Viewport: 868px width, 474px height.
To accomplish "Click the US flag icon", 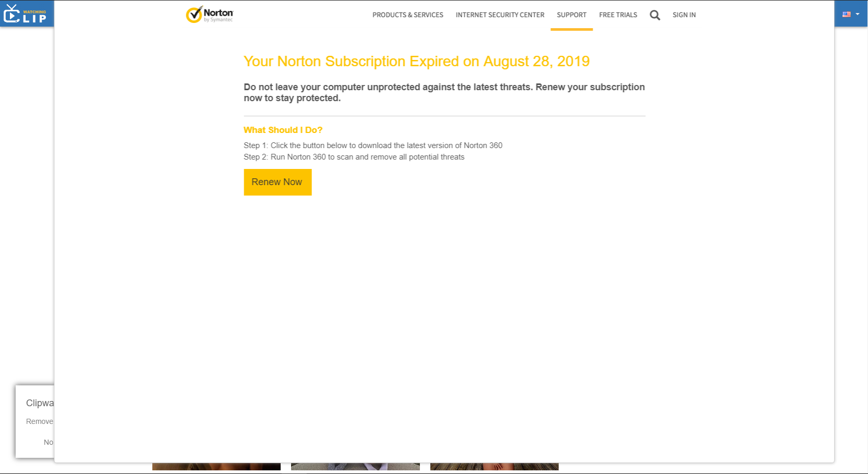I will 846,15.
